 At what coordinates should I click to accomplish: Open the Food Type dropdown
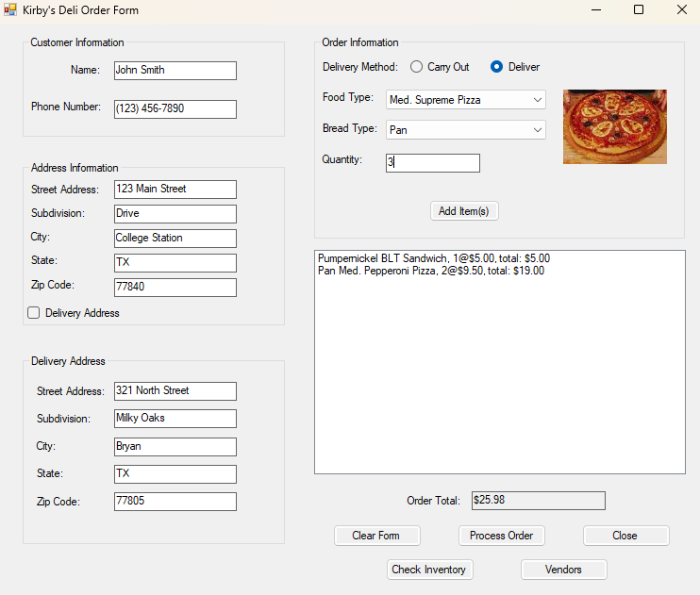tap(466, 100)
